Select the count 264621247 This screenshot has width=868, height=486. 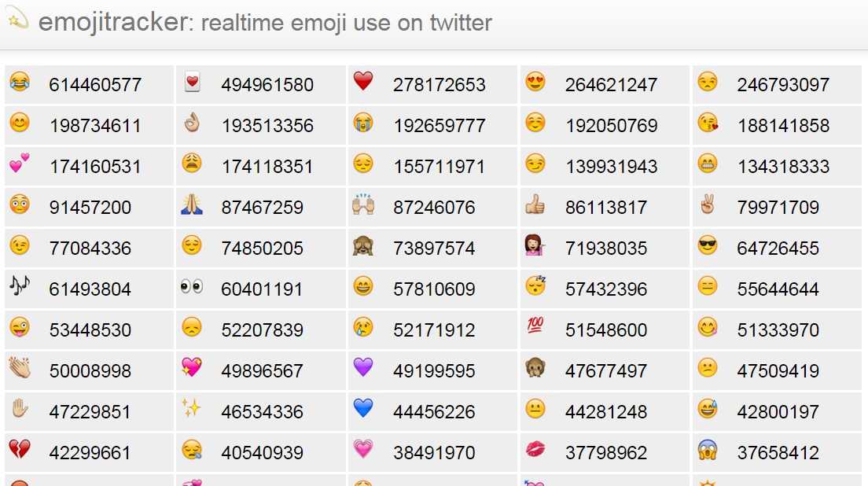[x=611, y=85]
